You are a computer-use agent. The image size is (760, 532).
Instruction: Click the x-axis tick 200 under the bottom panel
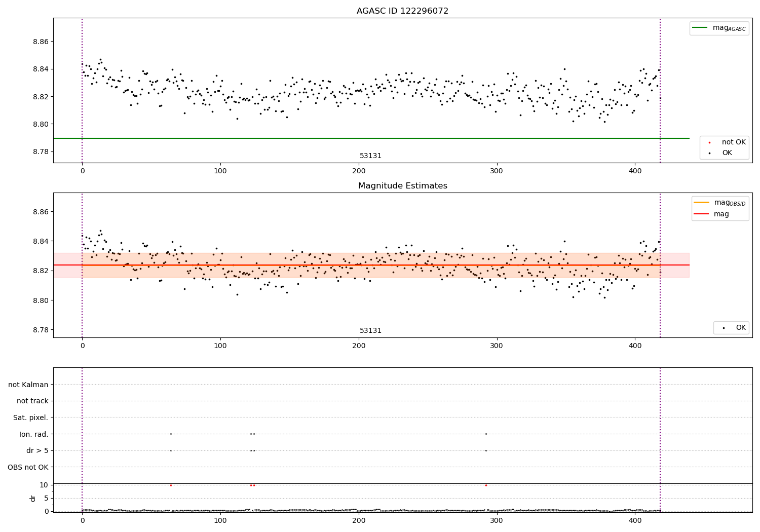(x=359, y=520)
